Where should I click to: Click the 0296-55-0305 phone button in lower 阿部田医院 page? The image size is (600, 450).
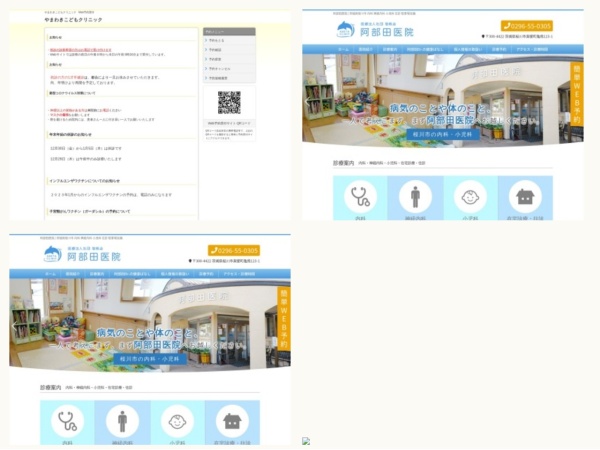(x=234, y=251)
